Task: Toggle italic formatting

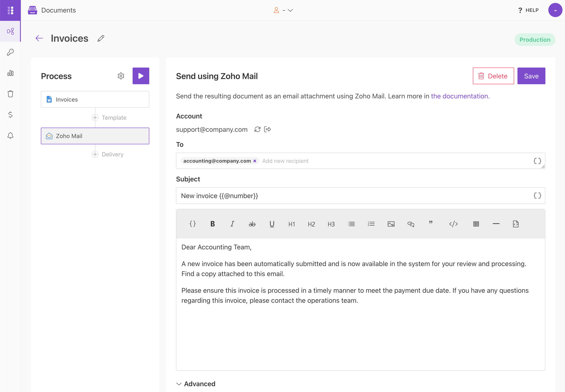Action: tap(232, 224)
